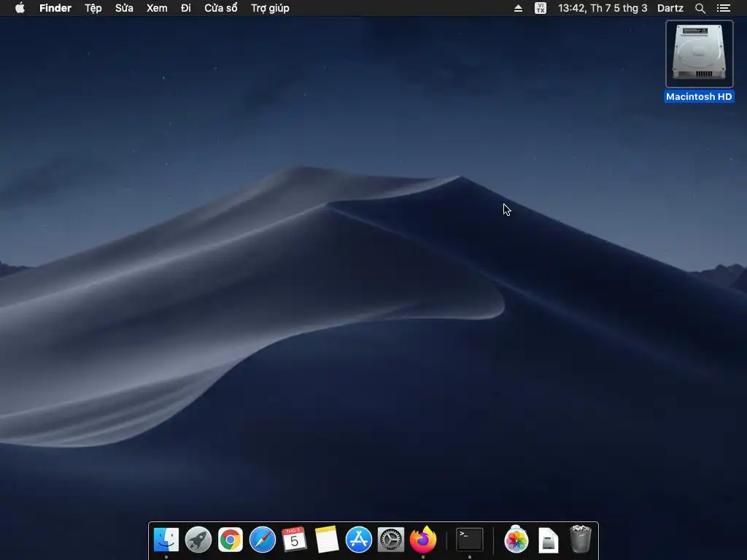This screenshot has height=560, width=747.
Task: Open the Xem menu
Action: pos(157,8)
